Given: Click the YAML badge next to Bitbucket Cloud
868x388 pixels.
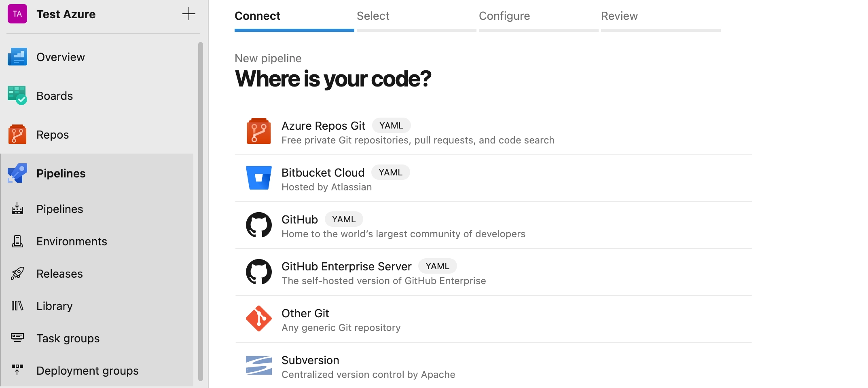Looking at the screenshot, I should tap(390, 172).
